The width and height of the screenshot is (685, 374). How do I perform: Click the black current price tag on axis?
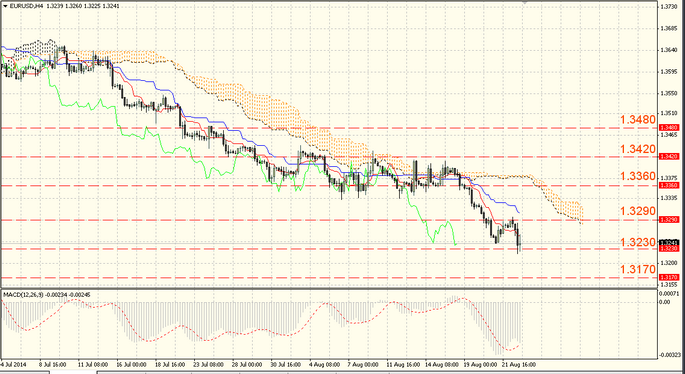(668, 242)
